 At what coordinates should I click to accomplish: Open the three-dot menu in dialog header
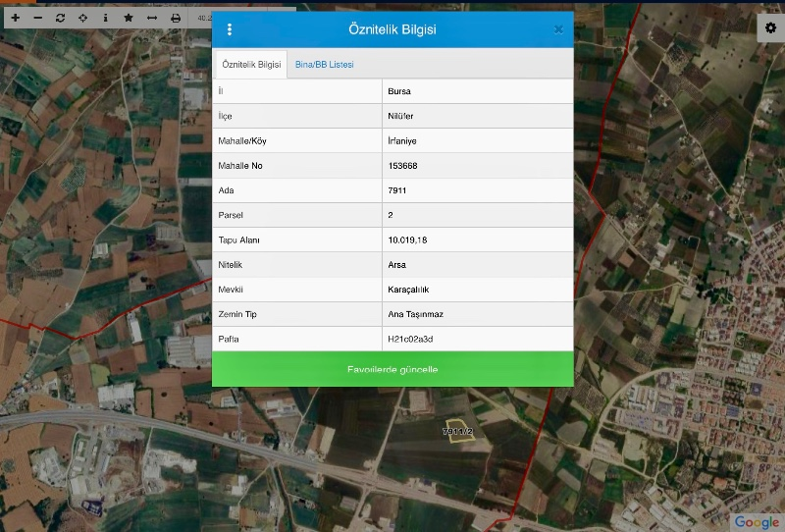(x=230, y=29)
